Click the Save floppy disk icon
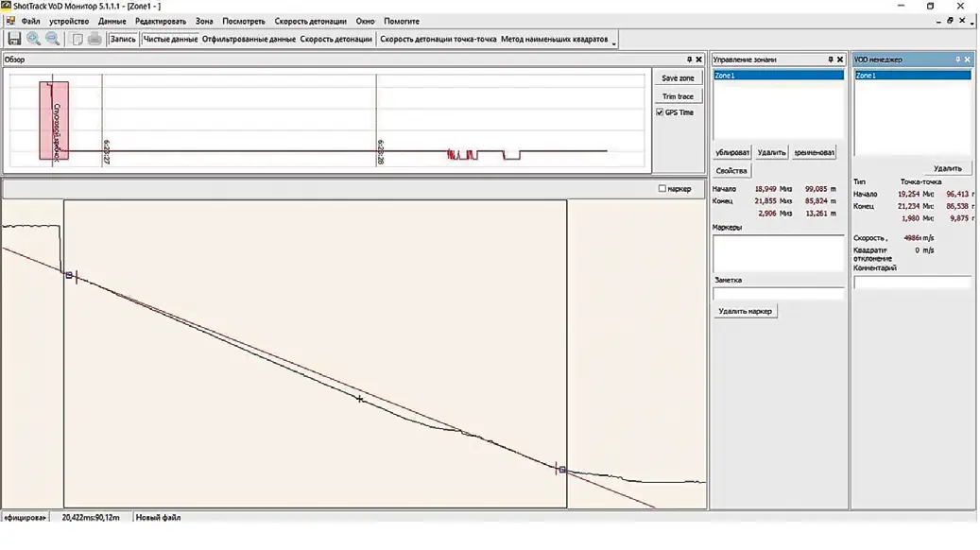 click(14, 39)
